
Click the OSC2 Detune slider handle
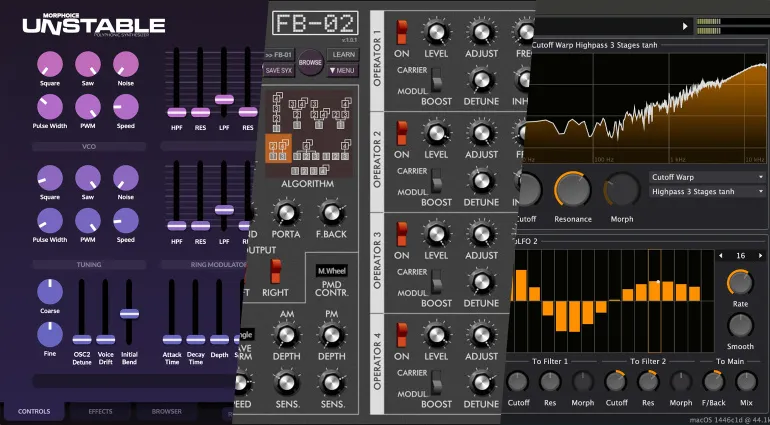tap(82, 340)
